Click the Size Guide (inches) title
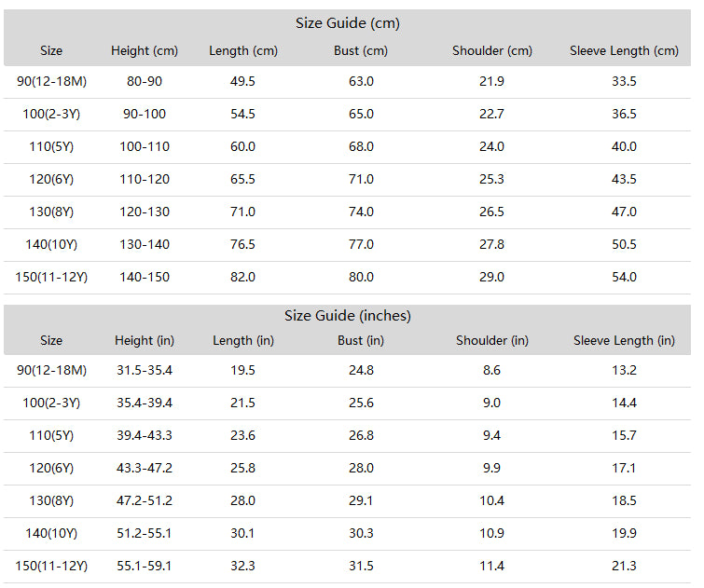The width and height of the screenshot is (704, 588). pos(348,316)
